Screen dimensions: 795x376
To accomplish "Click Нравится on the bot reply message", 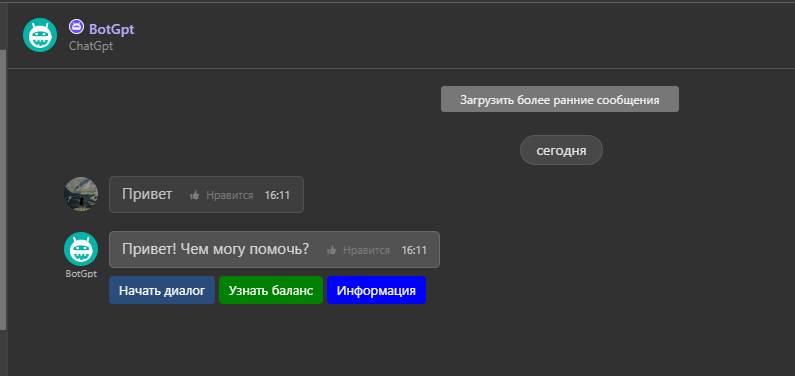I will (x=367, y=250).
